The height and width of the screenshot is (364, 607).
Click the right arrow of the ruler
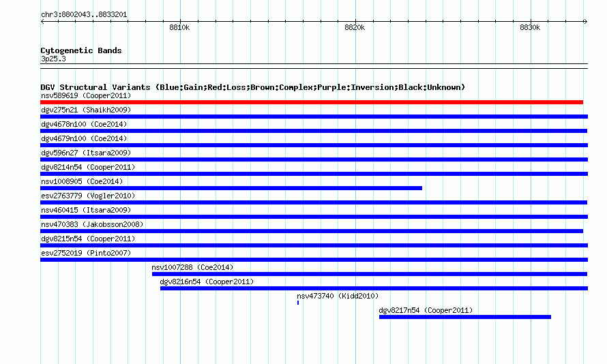click(585, 22)
